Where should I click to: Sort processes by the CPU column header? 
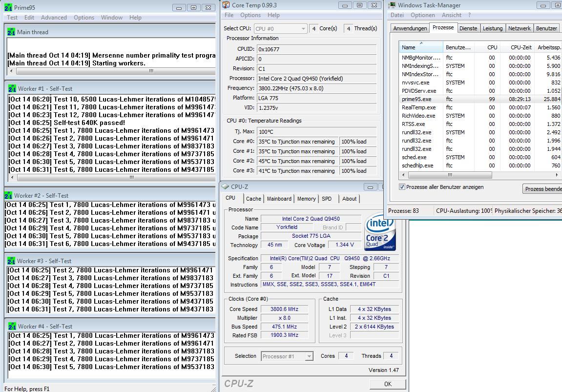pos(488,47)
